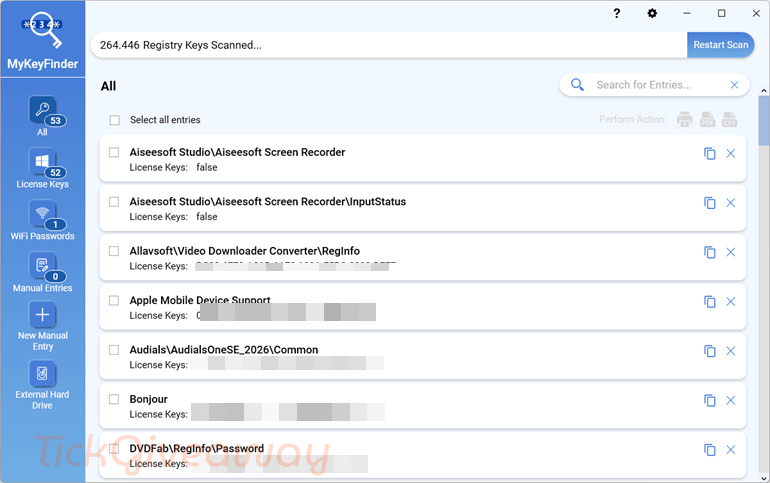Add a New Manual Entry
Image resolution: width=770 pixels, height=483 pixels.
point(43,326)
